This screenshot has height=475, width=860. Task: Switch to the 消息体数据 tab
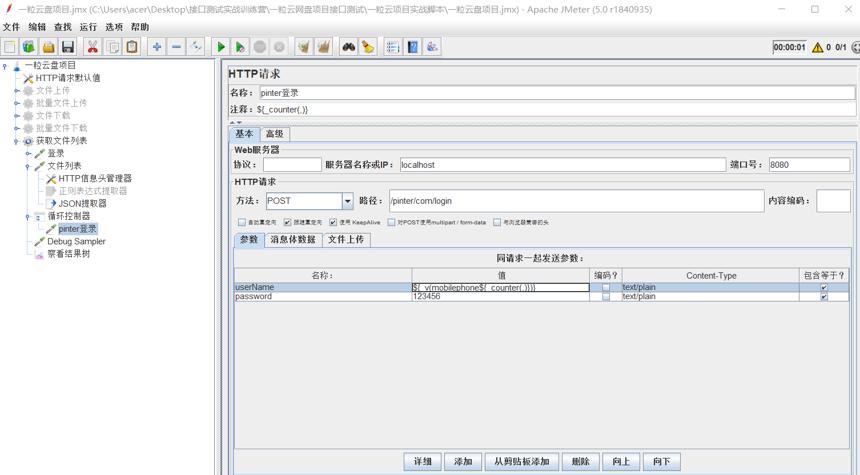tap(293, 240)
